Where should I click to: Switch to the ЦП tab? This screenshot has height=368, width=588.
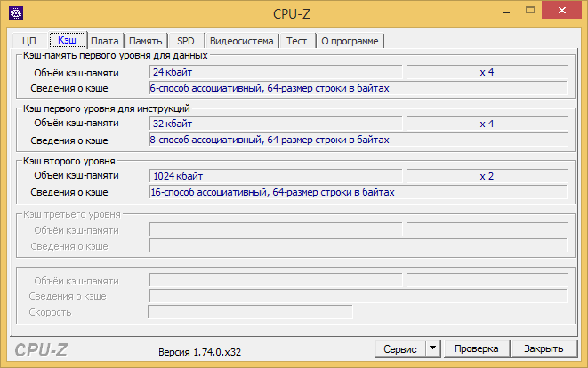(29, 41)
